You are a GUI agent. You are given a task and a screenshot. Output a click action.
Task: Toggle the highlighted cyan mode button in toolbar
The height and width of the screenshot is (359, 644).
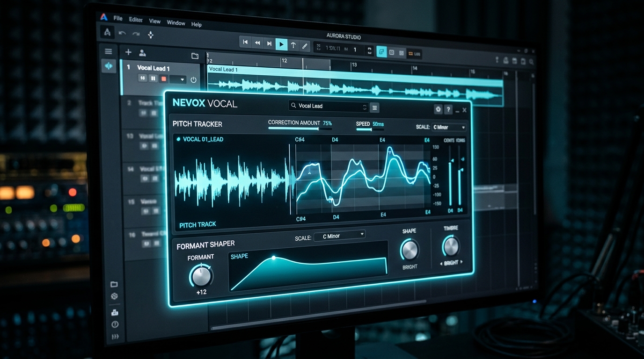pyautogui.click(x=382, y=52)
